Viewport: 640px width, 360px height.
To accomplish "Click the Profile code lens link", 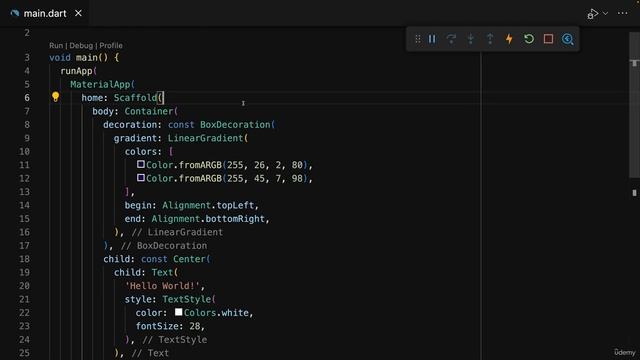I will [x=111, y=45].
